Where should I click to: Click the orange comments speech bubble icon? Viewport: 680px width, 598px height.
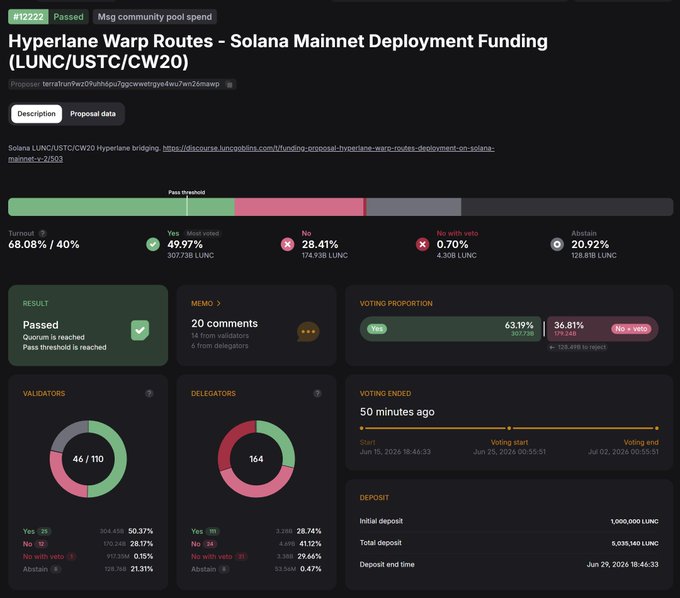pyautogui.click(x=308, y=332)
